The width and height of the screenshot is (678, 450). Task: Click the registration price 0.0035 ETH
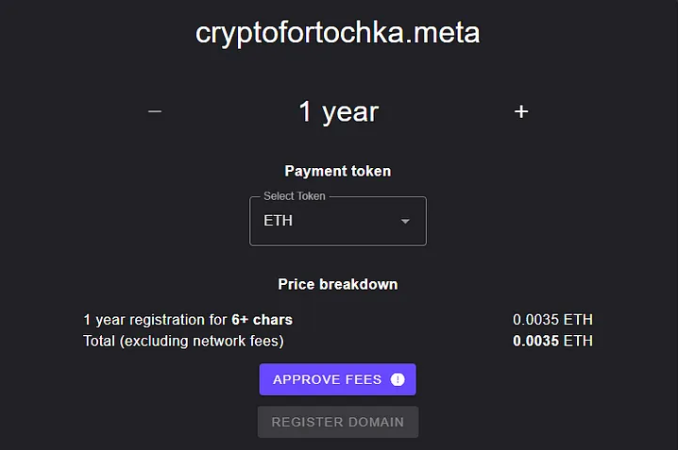553,320
